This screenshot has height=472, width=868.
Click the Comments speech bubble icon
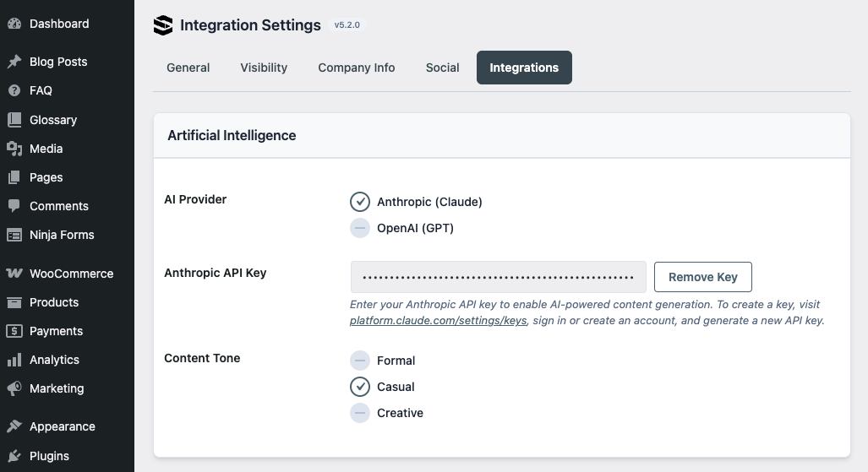coord(14,206)
